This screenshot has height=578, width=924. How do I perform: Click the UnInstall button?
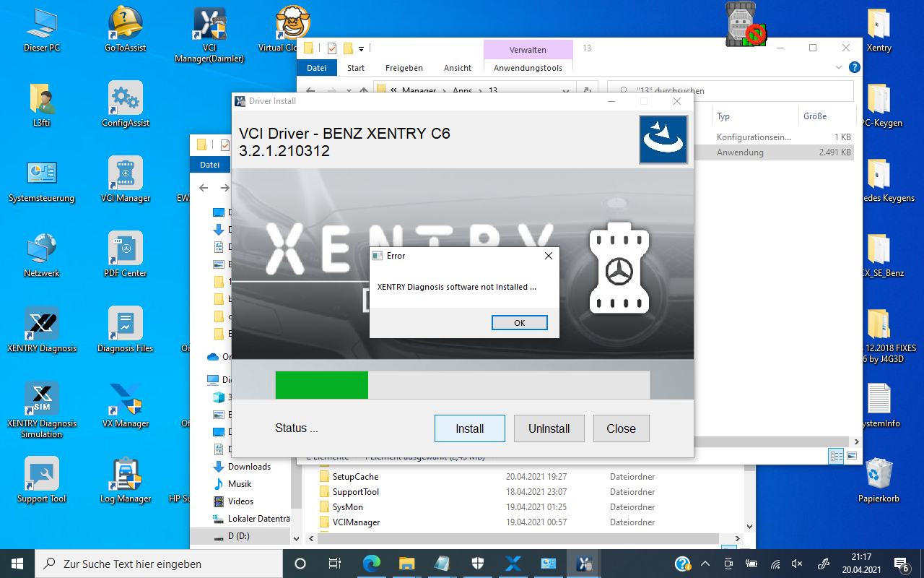[549, 428]
